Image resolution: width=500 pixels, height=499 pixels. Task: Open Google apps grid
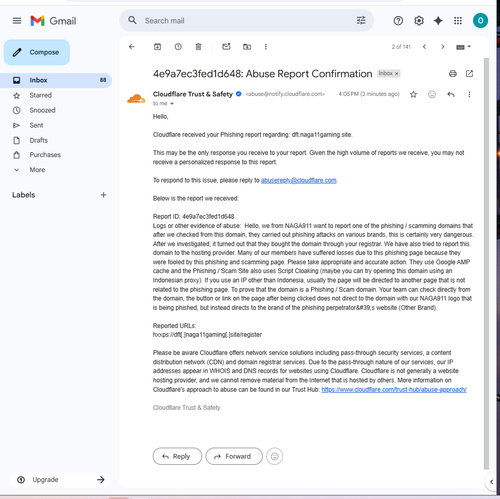click(458, 21)
